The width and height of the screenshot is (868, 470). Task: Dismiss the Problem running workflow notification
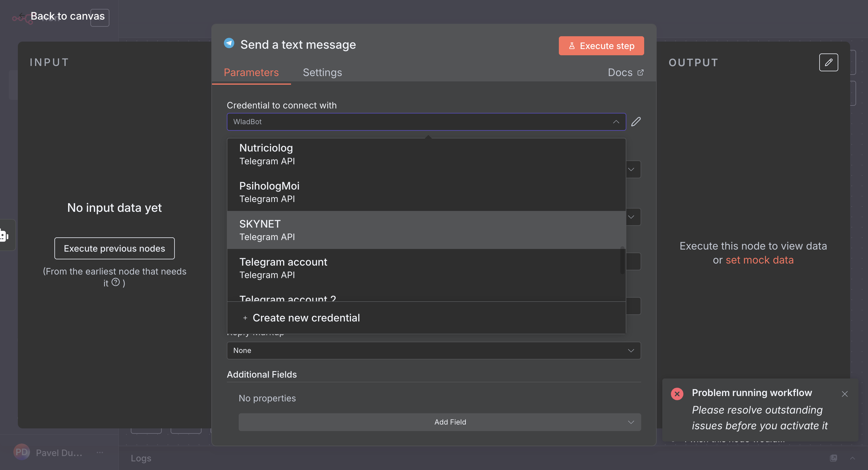click(845, 394)
